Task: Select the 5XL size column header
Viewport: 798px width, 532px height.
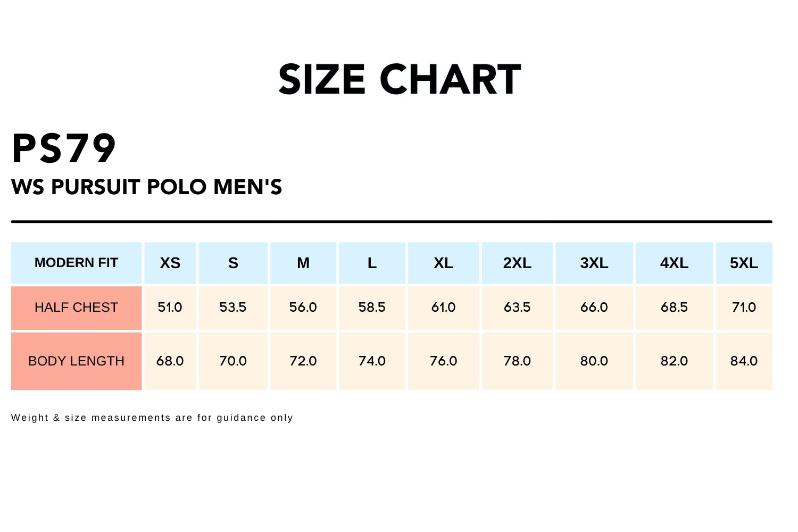Action: coord(744,263)
